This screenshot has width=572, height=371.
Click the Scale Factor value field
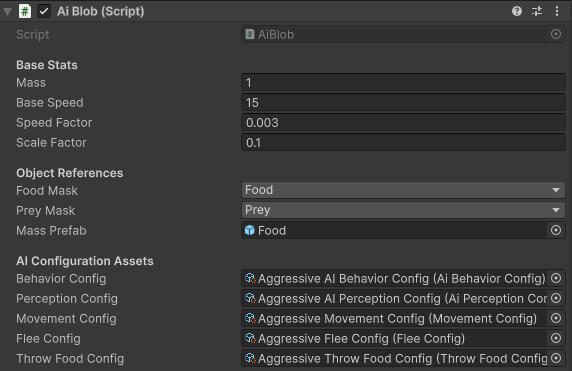tap(403, 143)
